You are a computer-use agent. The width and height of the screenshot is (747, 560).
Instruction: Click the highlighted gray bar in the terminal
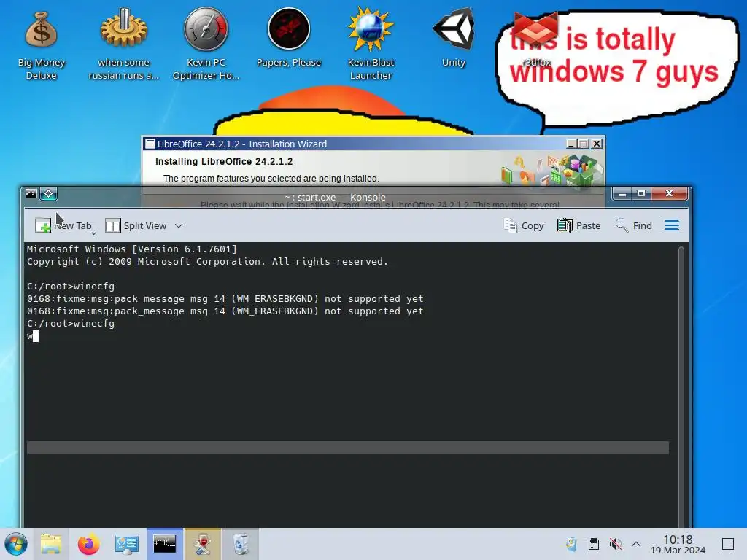(348, 447)
